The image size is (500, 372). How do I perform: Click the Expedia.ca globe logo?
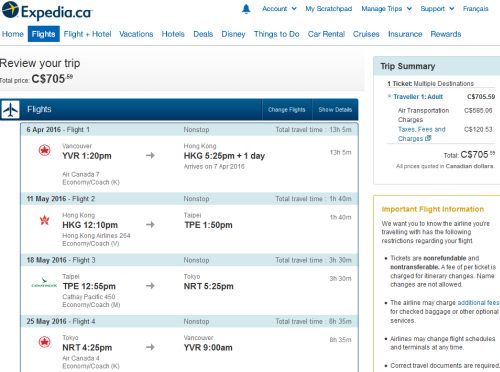pos(10,10)
